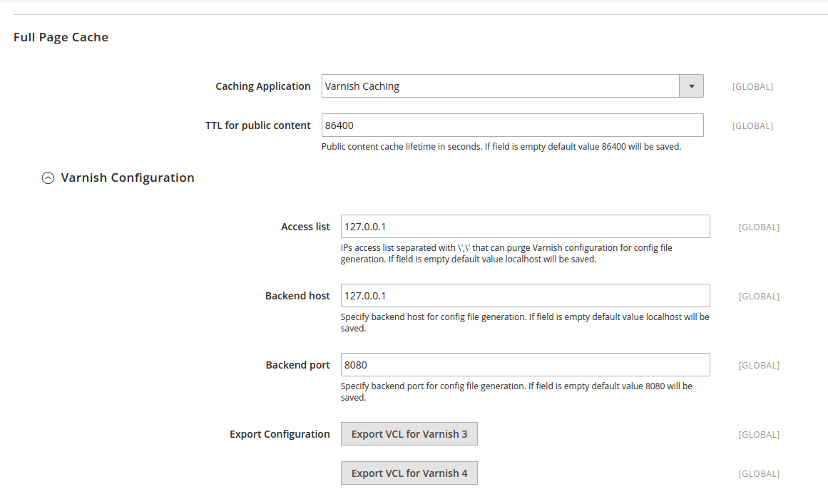Screen dimensions: 828x504
Task: Click GLOBAL scope beside Varnish 3 export
Action: (x=759, y=434)
